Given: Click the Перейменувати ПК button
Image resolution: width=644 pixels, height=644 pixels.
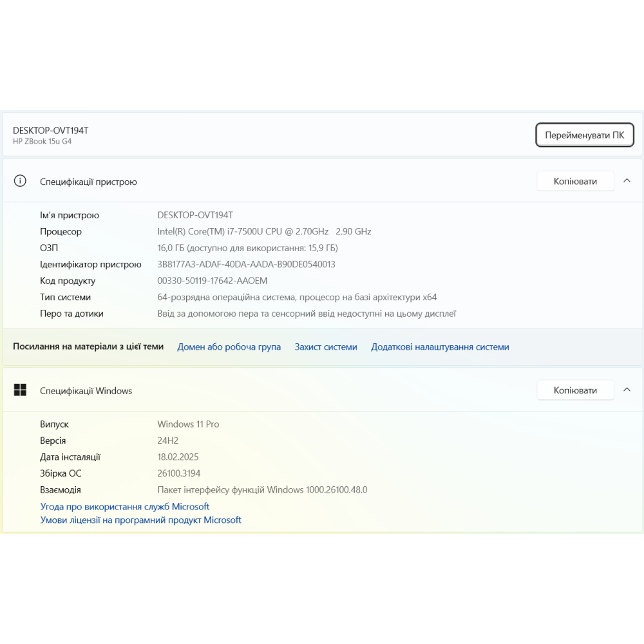Looking at the screenshot, I should (x=584, y=135).
